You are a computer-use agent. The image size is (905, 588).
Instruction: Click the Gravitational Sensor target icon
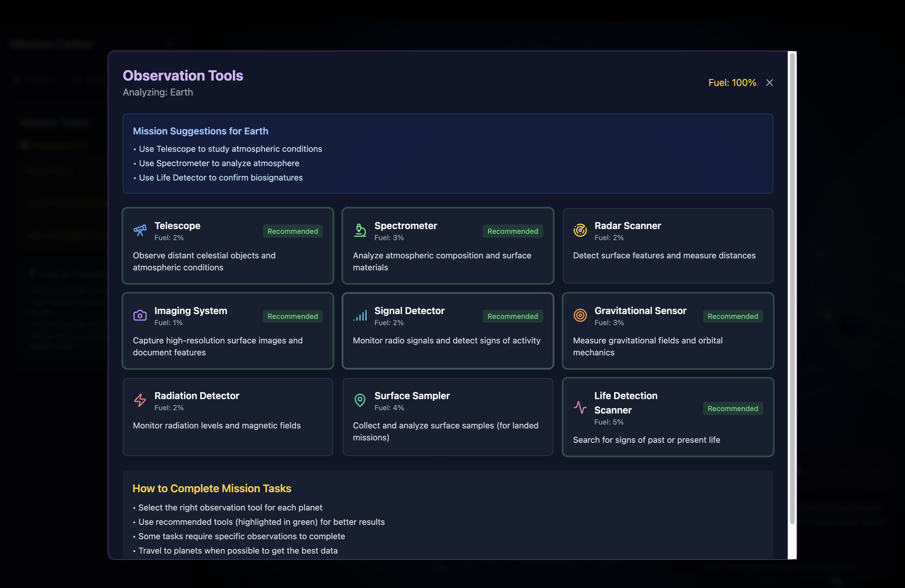coord(580,315)
